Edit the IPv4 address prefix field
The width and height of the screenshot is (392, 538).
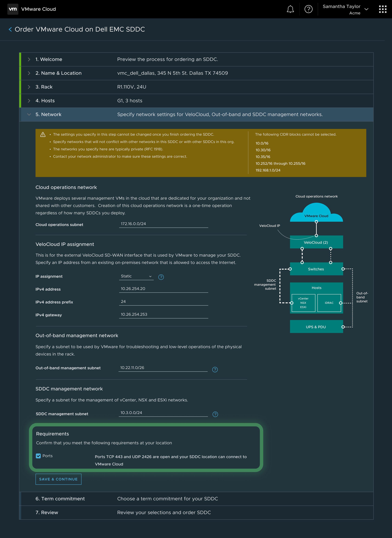(x=164, y=301)
